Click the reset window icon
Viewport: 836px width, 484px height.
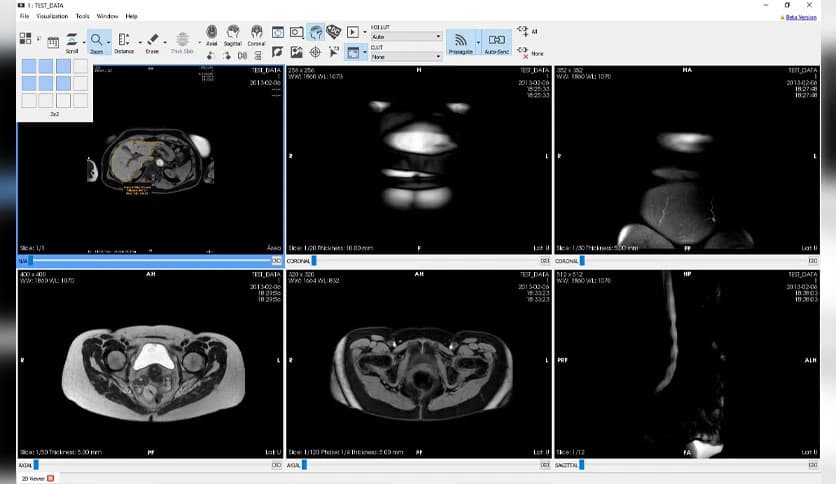[278, 33]
